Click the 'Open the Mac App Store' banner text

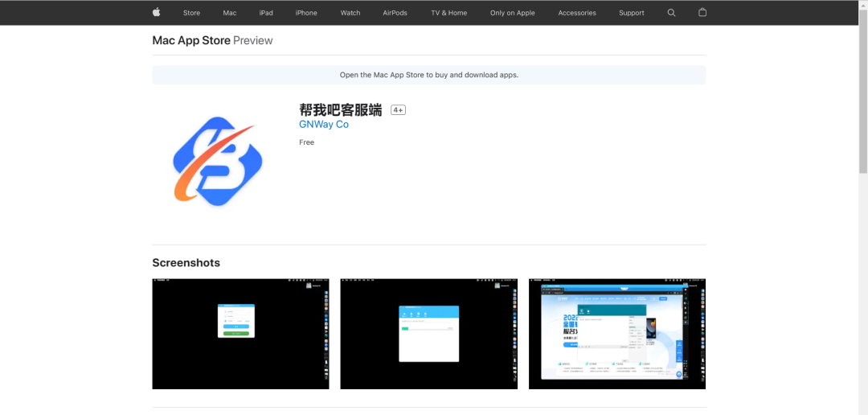[x=429, y=75]
